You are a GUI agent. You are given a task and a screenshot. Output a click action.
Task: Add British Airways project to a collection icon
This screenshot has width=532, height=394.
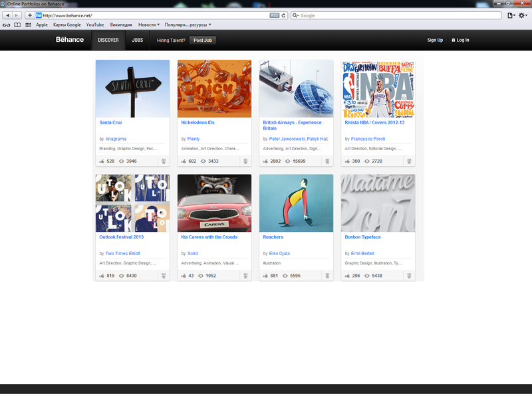click(327, 161)
